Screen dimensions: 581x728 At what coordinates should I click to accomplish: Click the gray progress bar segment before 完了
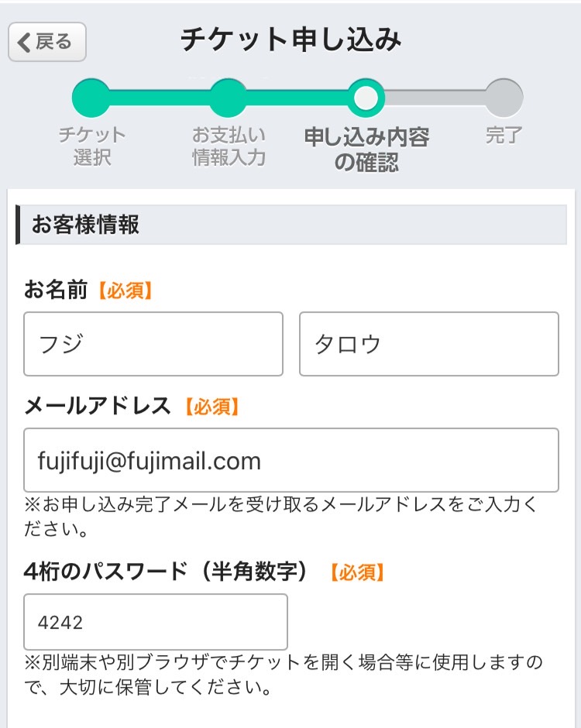(x=434, y=98)
